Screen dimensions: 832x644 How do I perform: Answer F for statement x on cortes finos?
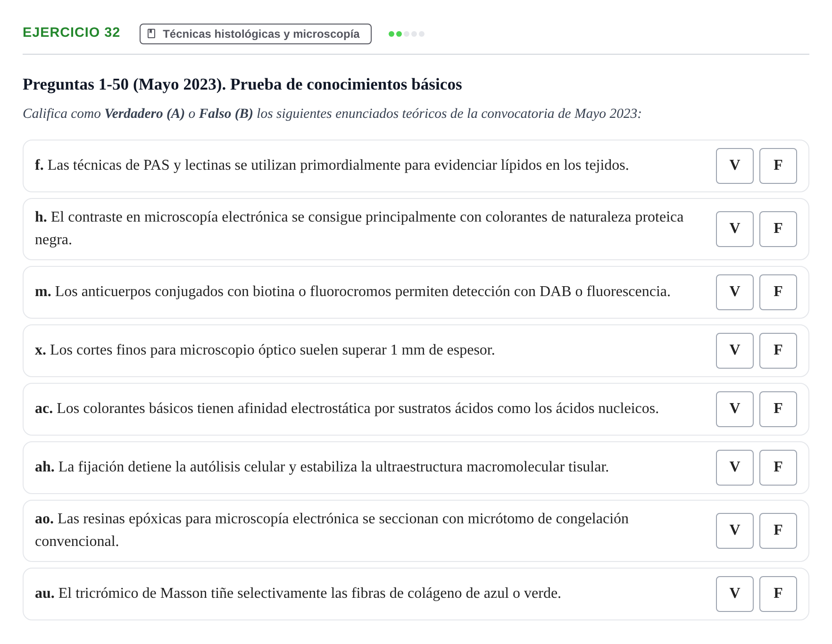click(x=778, y=351)
